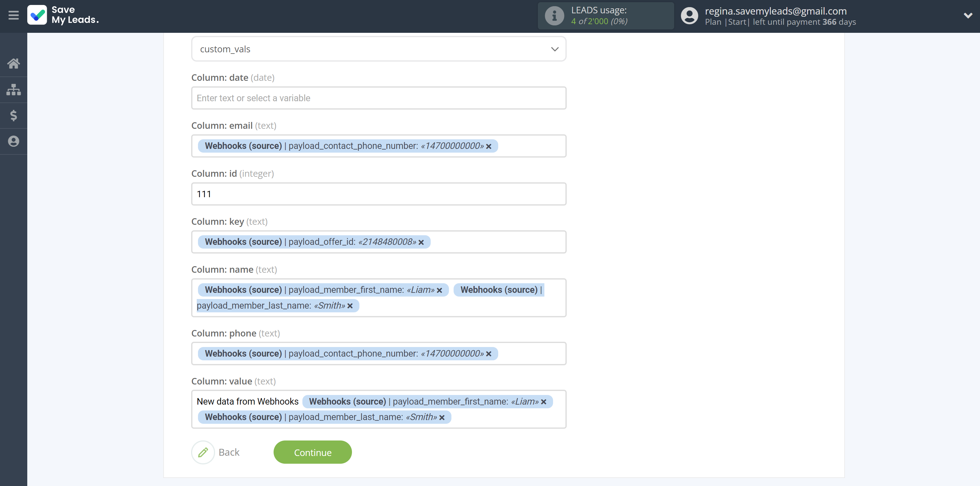The width and height of the screenshot is (980, 486).
Task: Open the custom_vals dropdown
Action: point(379,49)
